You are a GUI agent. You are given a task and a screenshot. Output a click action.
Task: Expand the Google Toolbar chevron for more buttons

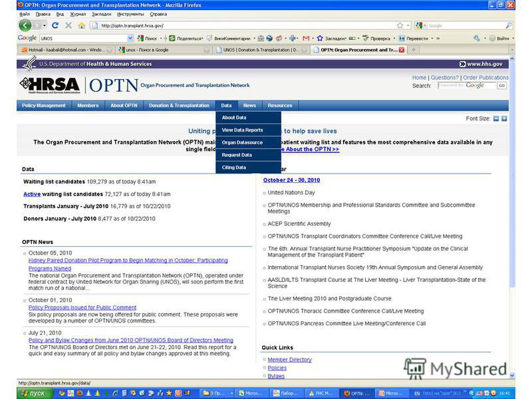click(x=438, y=39)
